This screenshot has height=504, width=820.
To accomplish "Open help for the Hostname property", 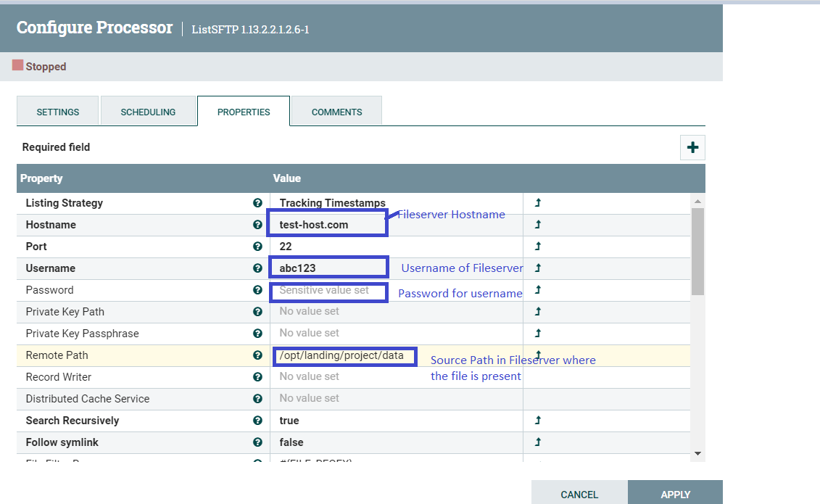I will pyautogui.click(x=257, y=225).
